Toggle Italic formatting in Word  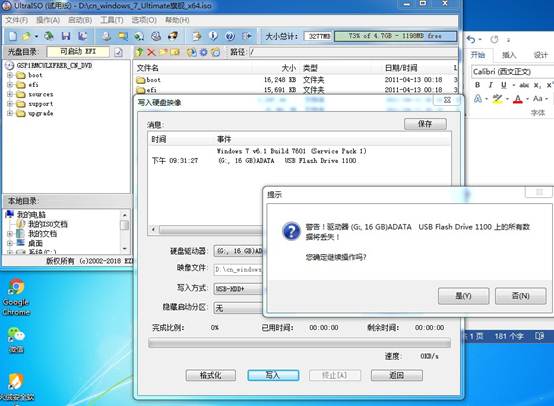coord(490,85)
